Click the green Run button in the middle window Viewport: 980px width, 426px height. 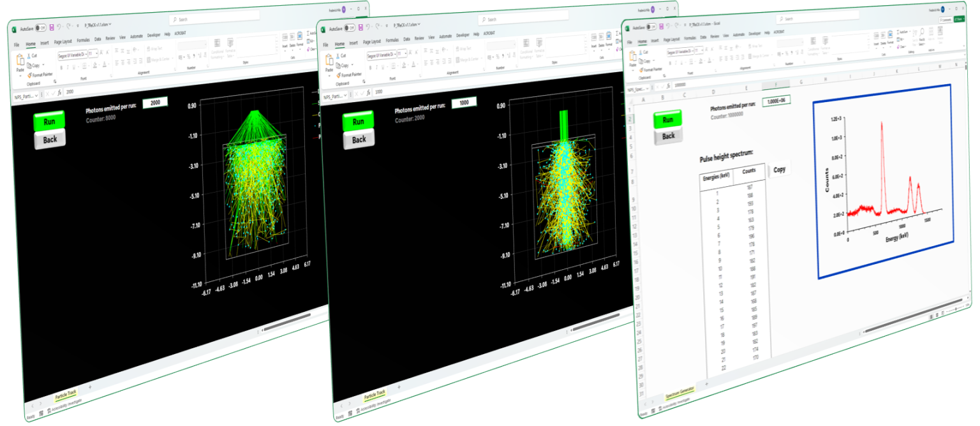(359, 121)
